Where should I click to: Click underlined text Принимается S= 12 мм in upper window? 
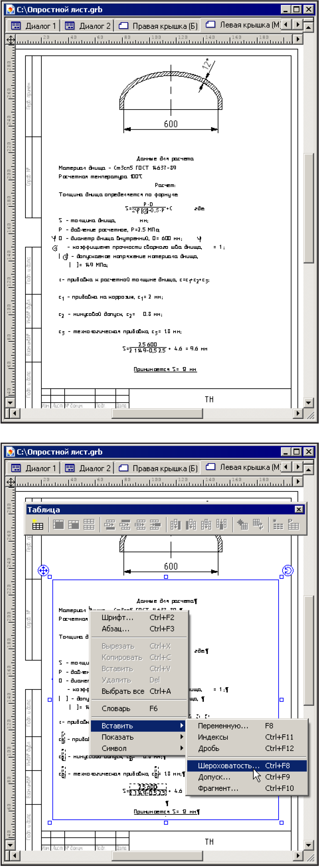point(165,369)
